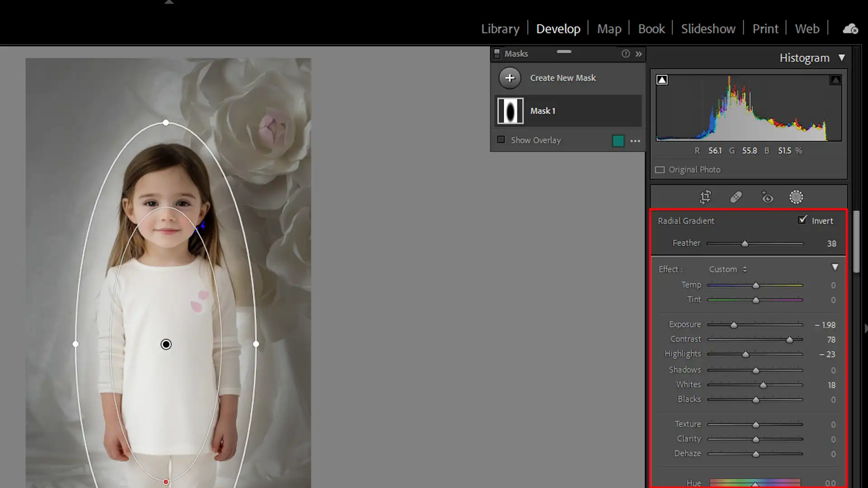Screen dimensions: 868x488
Task: Collapse the Histogram panel triangle
Action: click(x=842, y=58)
